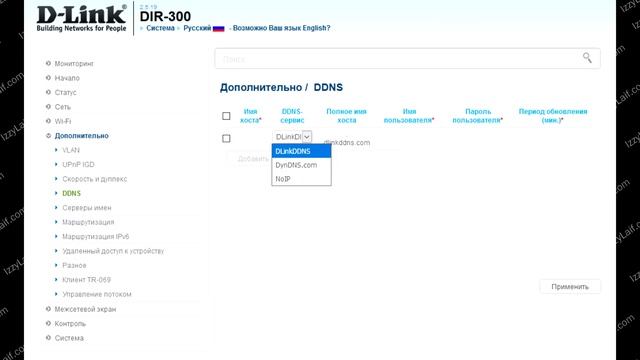The image size is (640, 360).
Task: Click the search magnifier icon
Action: [x=587, y=58]
